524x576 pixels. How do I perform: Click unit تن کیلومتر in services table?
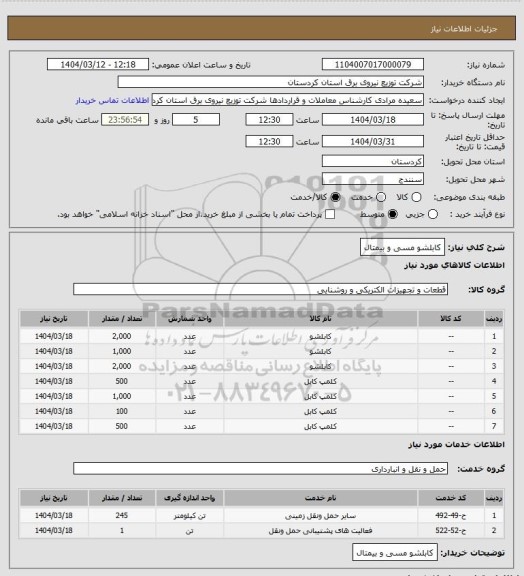[190, 515]
